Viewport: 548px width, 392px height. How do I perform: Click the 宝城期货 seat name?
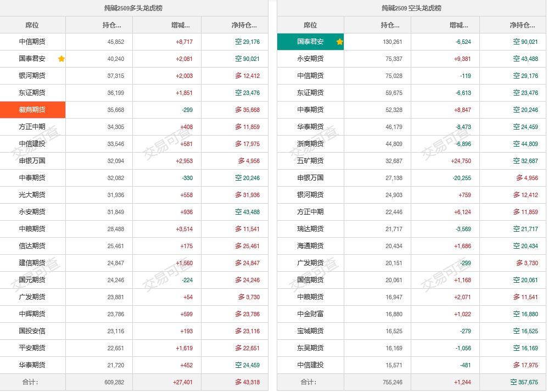[x=311, y=331]
